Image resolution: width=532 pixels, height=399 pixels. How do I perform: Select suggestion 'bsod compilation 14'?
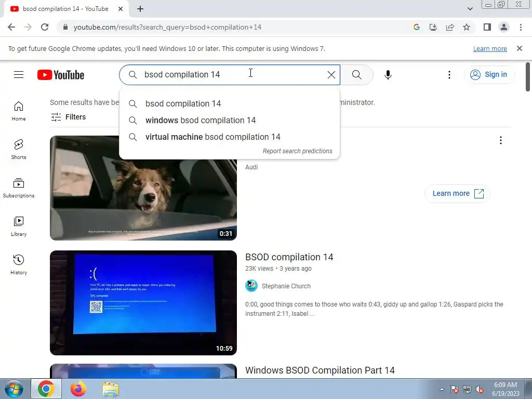(229, 103)
